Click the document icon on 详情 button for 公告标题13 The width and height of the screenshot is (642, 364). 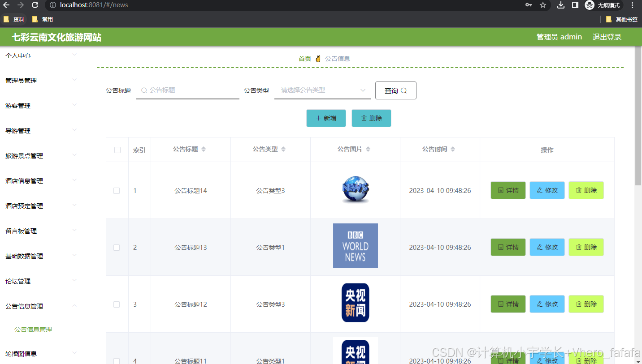click(500, 247)
